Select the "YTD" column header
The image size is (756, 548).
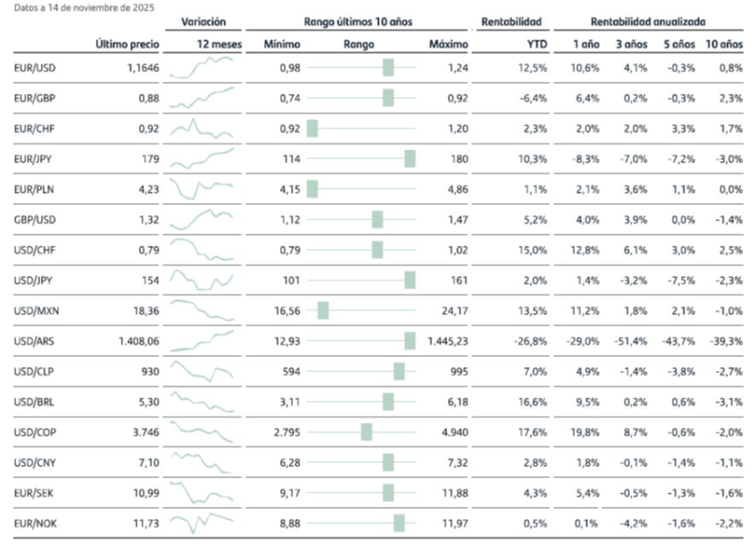tap(537, 42)
